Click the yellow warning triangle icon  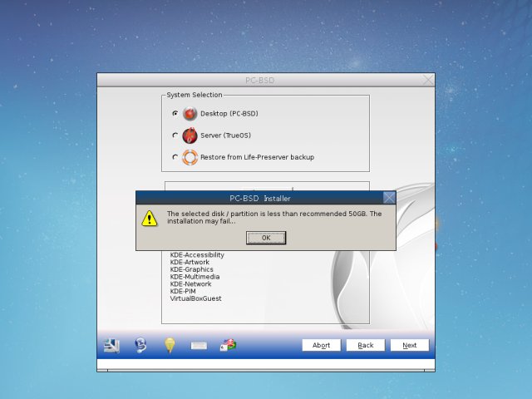click(x=150, y=218)
